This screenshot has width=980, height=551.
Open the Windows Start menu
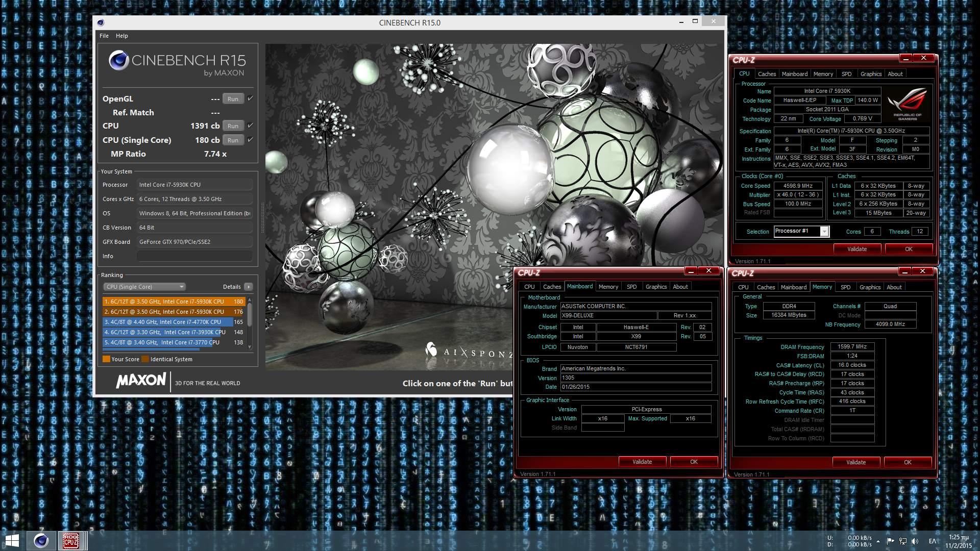click(12, 541)
